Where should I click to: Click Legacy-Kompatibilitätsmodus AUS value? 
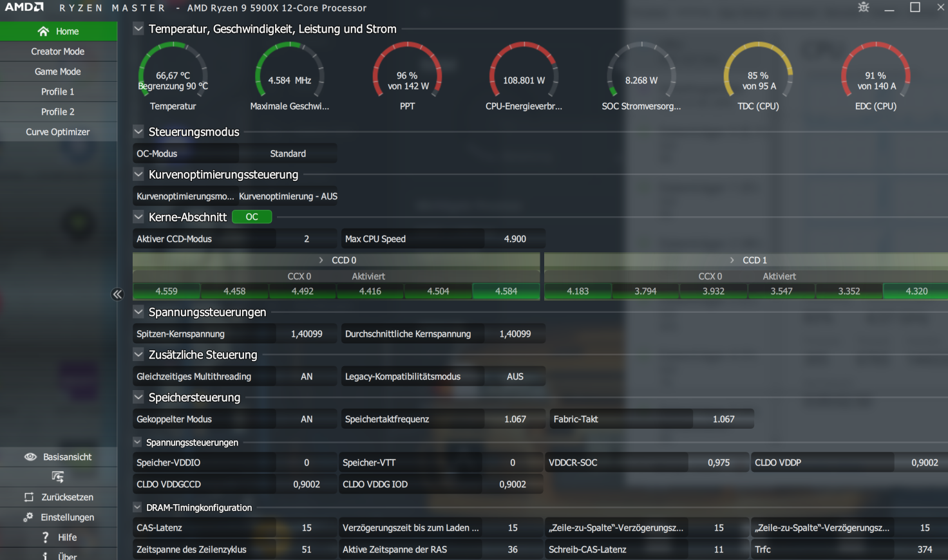(515, 377)
